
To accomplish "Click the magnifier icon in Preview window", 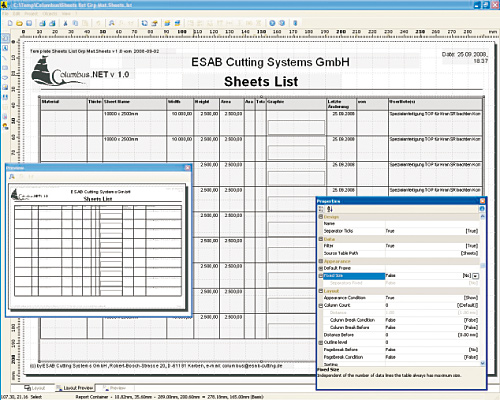I will point(12,177).
